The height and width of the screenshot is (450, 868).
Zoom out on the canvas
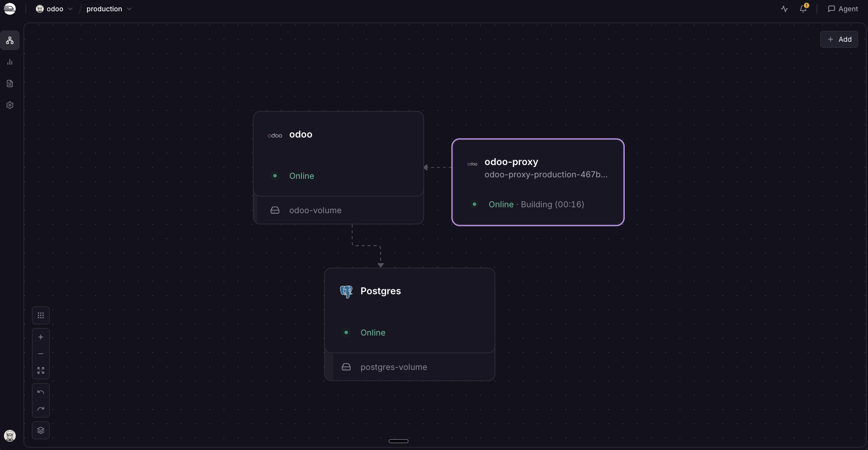(41, 354)
